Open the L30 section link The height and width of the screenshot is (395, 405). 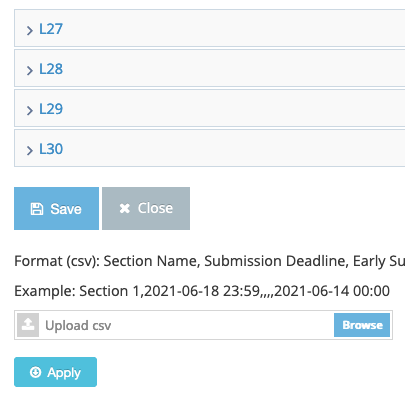[x=51, y=149]
